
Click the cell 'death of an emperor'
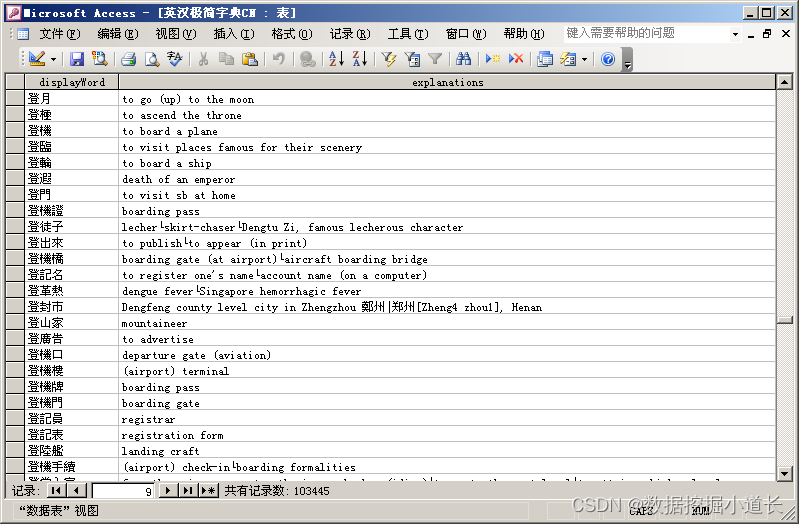point(447,178)
